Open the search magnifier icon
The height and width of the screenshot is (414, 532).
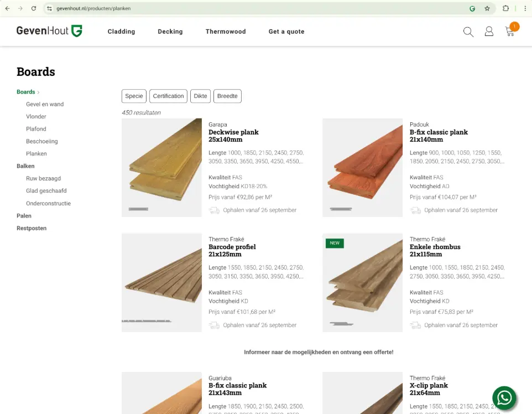468,32
